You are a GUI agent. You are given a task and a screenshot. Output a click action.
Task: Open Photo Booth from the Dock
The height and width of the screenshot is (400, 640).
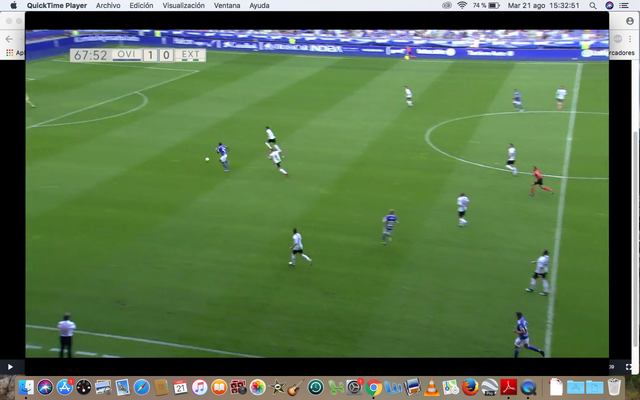(x=238, y=387)
